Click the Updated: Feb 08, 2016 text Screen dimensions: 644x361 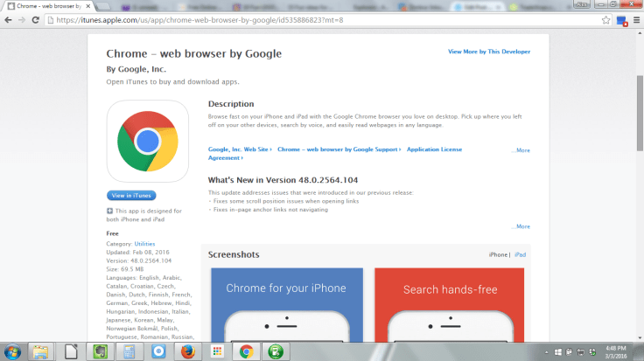pyautogui.click(x=137, y=253)
